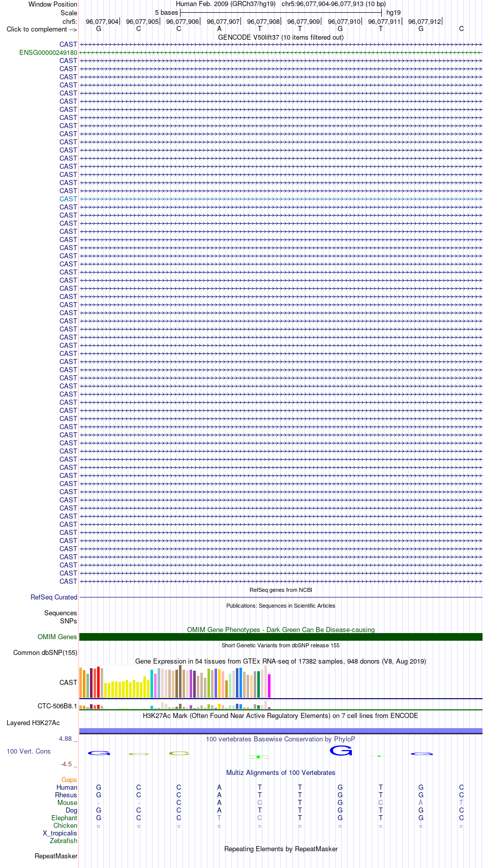Click the Chicken species row label

66,825
